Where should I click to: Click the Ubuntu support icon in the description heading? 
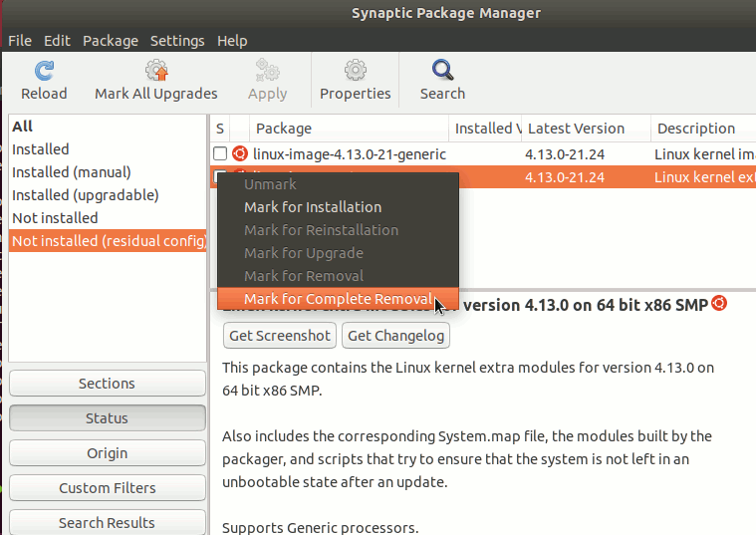719,304
